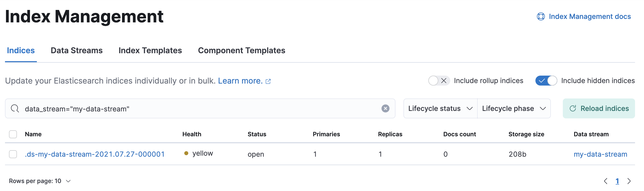Click into the index search field

pyautogui.click(x=200, y=109)
